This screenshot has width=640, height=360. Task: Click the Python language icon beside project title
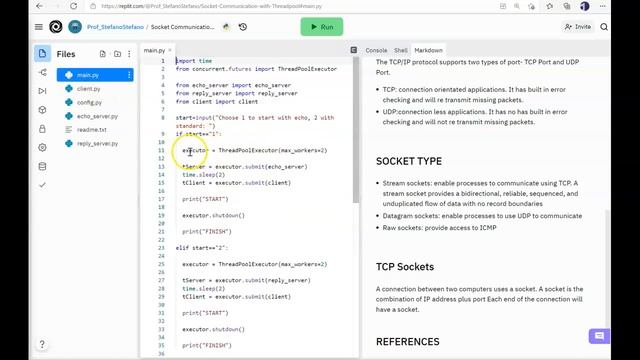tap(226, 27)
